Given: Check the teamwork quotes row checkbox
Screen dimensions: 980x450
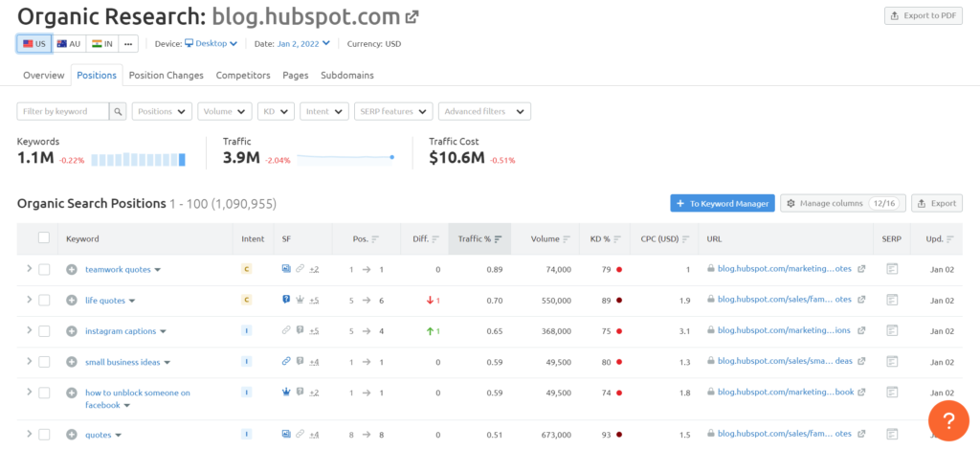Looking at the screenshot, I should (x=44, y=269).
